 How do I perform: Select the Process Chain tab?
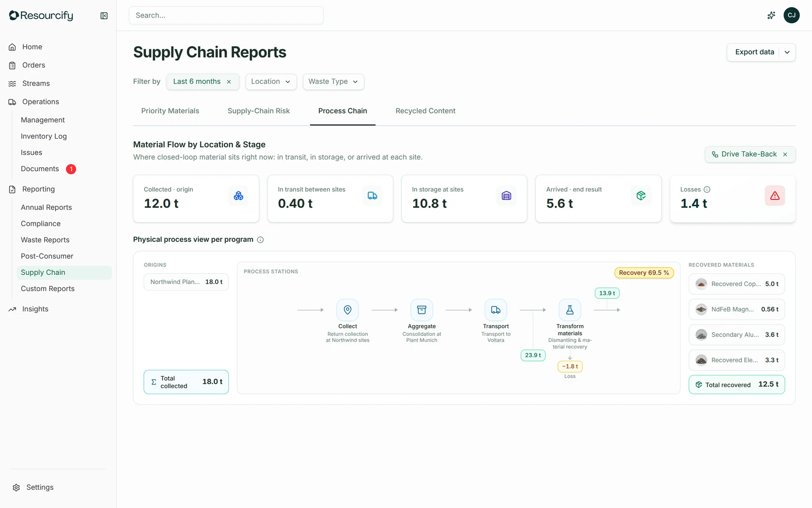point(343,111)
